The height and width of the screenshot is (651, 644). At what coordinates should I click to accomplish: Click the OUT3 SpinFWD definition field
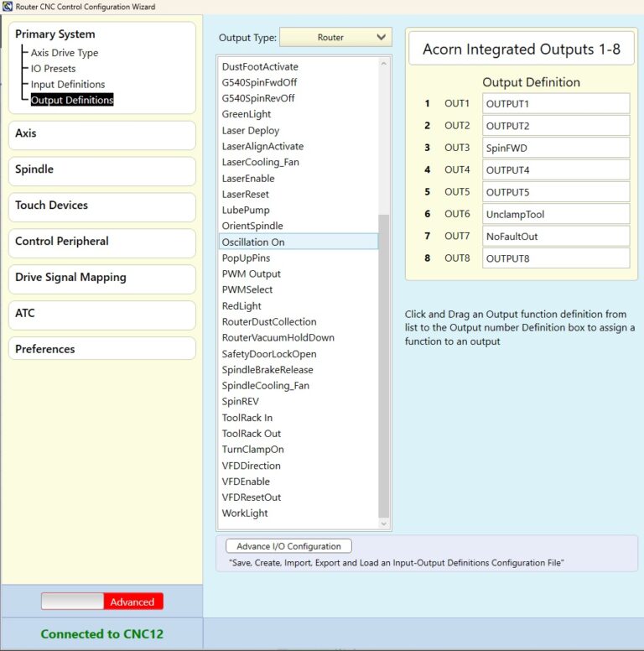coord(555,148)
